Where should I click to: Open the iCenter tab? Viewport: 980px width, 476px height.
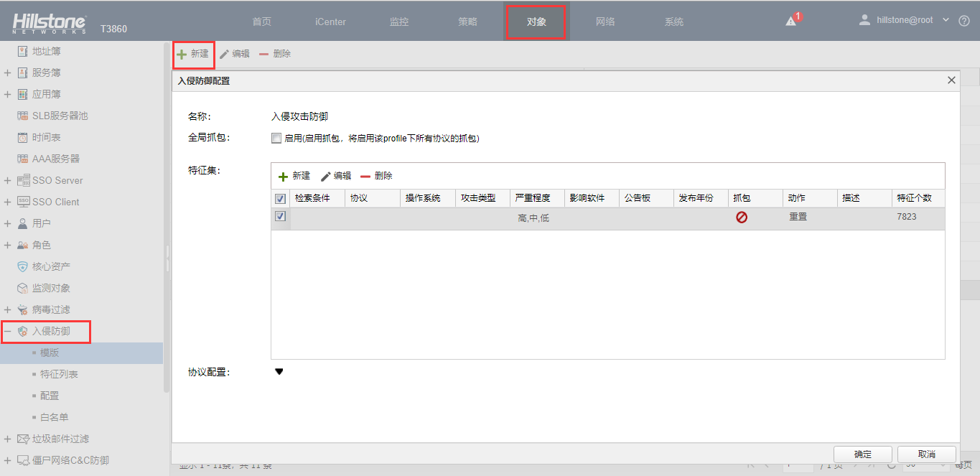click(330, 22)
